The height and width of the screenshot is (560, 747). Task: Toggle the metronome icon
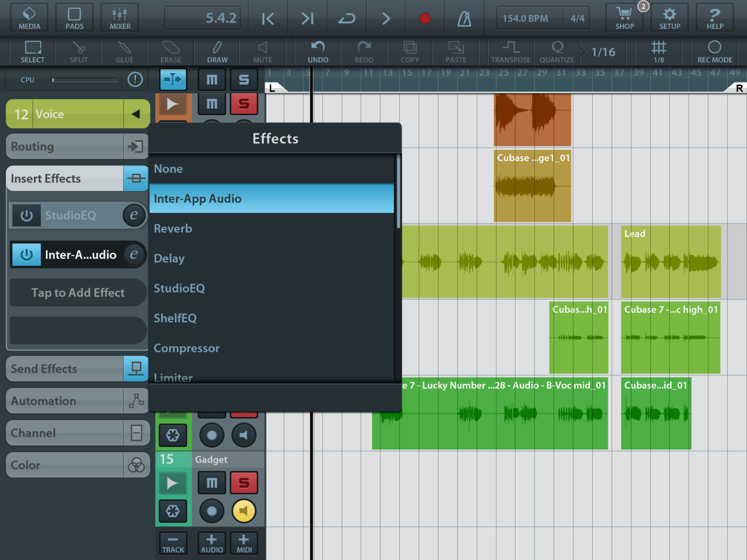click(x=464, y=18)
